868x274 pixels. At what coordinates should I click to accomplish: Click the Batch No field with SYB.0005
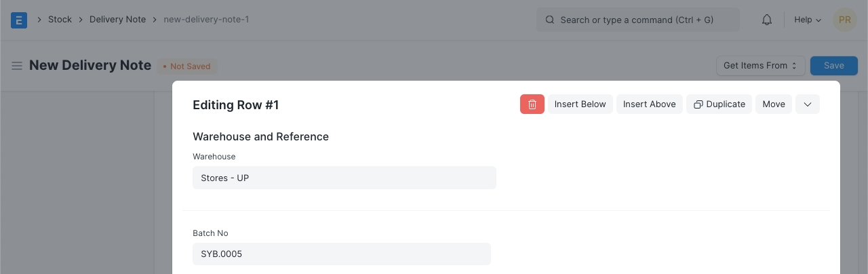[x=341, y=254]
